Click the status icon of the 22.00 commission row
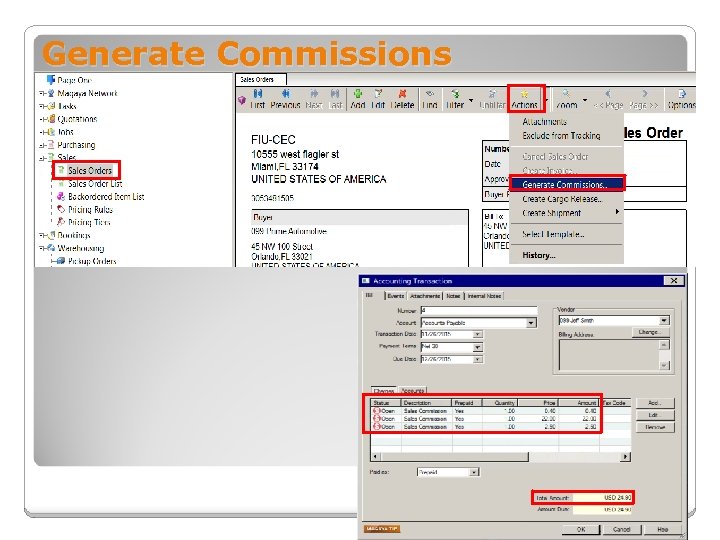 pyautogui.click(x=377, y=419)
